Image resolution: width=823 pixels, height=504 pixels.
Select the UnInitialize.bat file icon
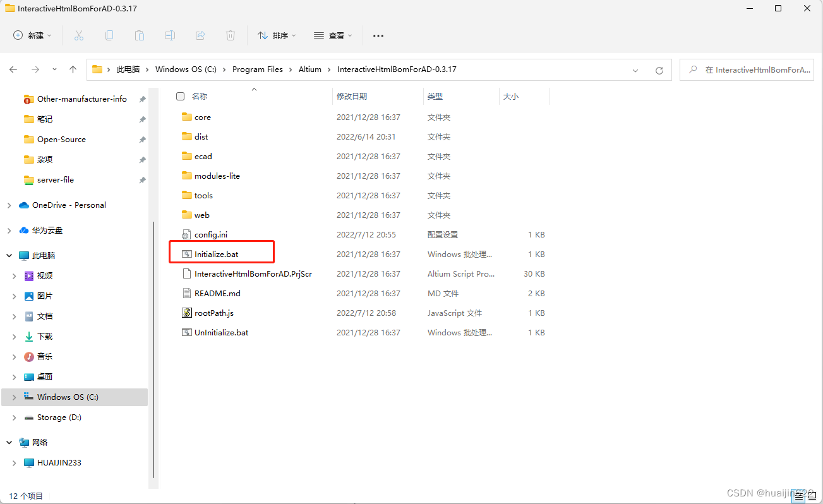[x=186, y=332]
